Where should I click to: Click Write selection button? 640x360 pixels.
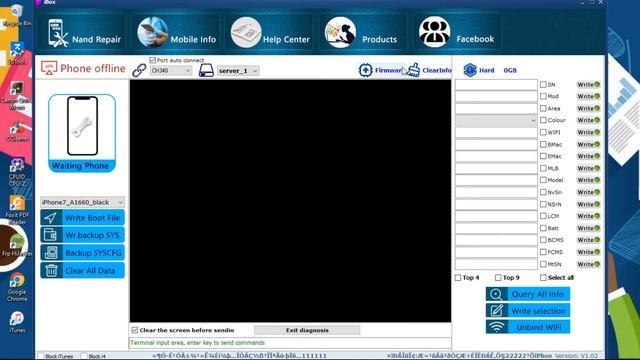pos(528,311)
